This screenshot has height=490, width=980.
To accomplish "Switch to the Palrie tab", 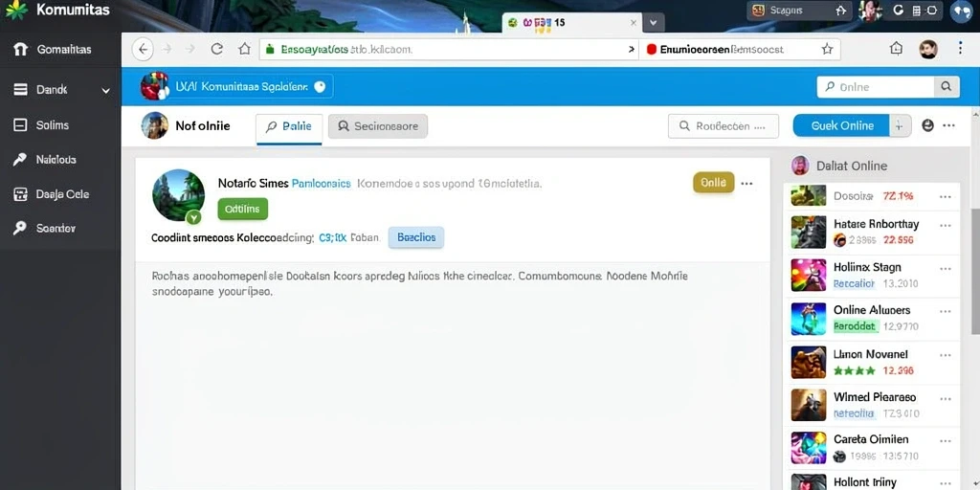I will click(289, 126).
